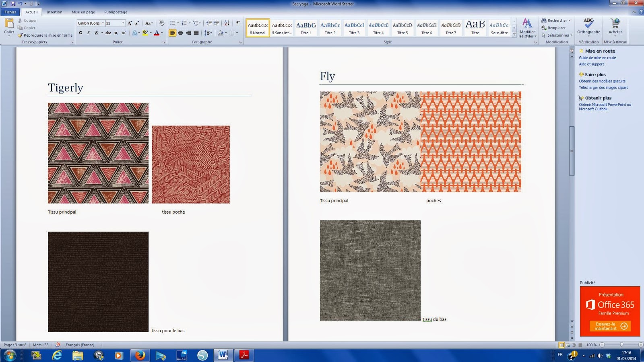Switch to the Insertion tab
644x362 pixels.
tap(54, 12)
